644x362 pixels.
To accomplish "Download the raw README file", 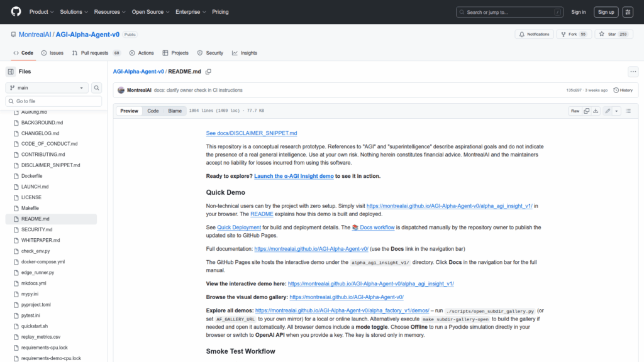I will coord(596,111).
